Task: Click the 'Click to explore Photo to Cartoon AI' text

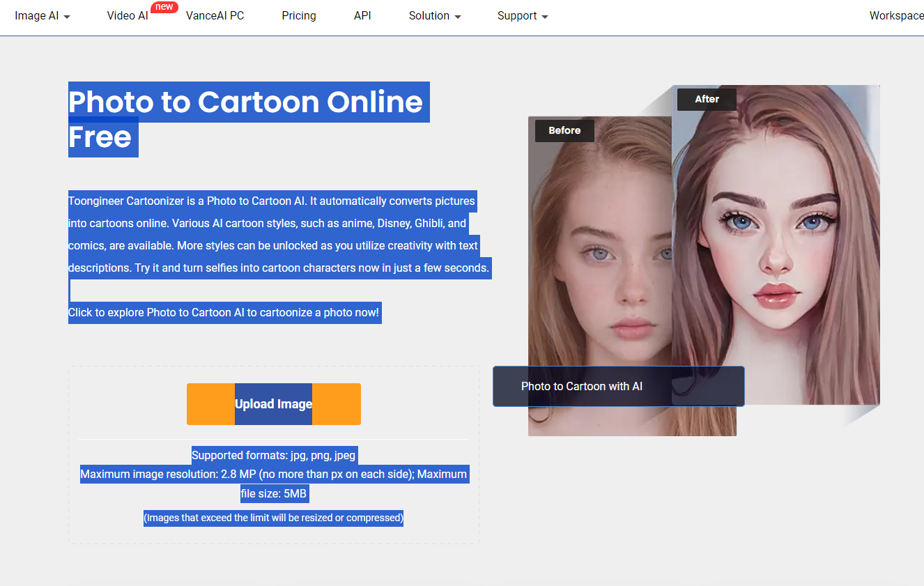Action: click(224, 312)
